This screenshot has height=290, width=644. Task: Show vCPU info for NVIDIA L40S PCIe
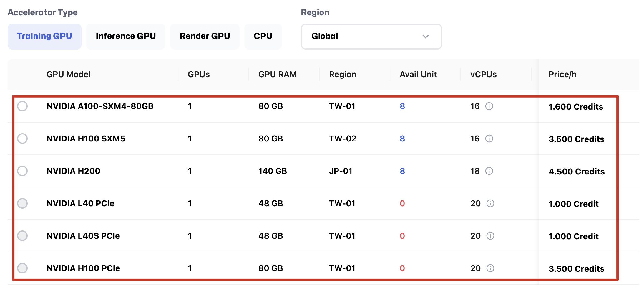coord(490,236)
